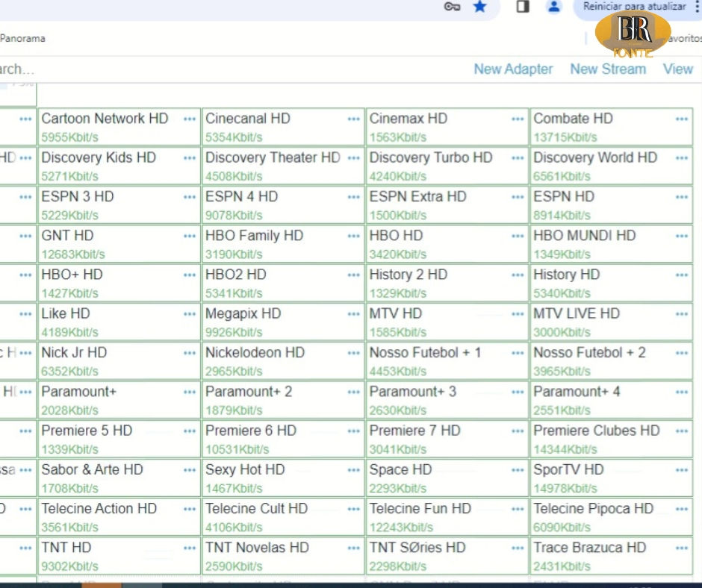Click 13715Kbit/s bitrate of Combate HD
This screenshot has width=702, height=588.
point(565,137)
